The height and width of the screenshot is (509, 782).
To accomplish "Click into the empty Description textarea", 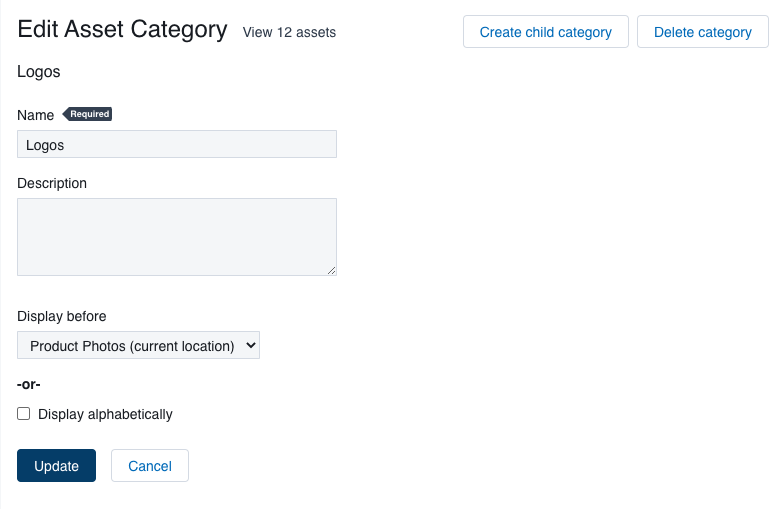I will (177, 237).
